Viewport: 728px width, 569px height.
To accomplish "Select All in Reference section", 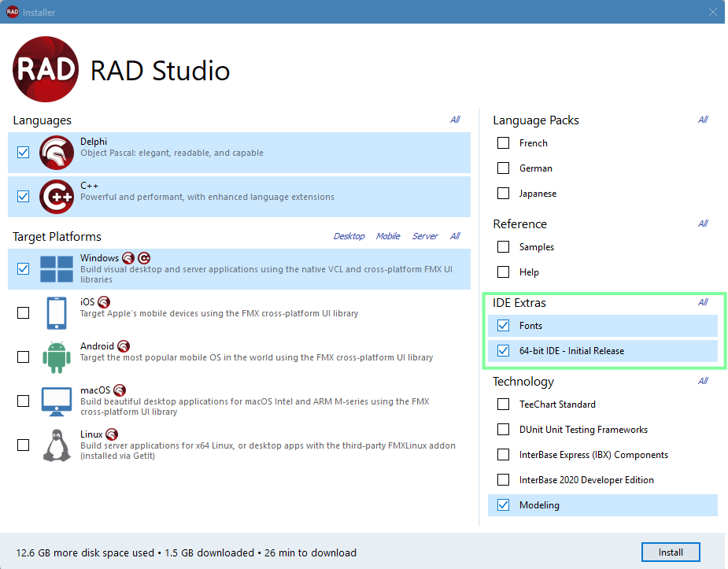I will [703, 224].
